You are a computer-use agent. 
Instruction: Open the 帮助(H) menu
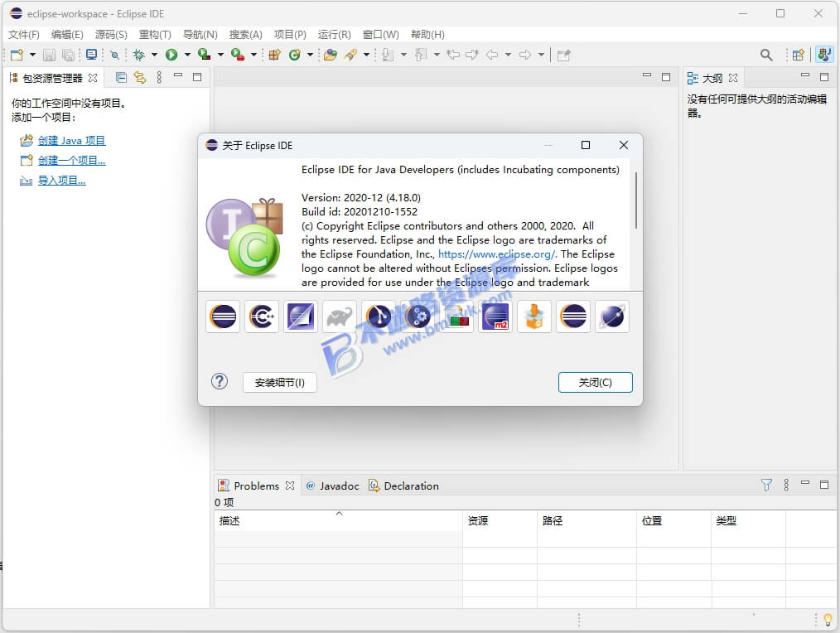pyautogui.click(x=427, y=34)
